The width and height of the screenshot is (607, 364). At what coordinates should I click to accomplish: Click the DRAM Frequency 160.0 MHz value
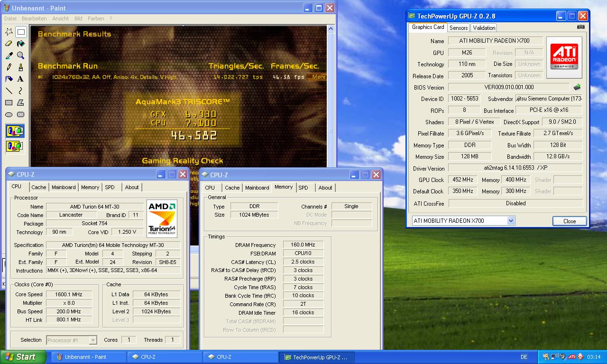coord(303,245)
